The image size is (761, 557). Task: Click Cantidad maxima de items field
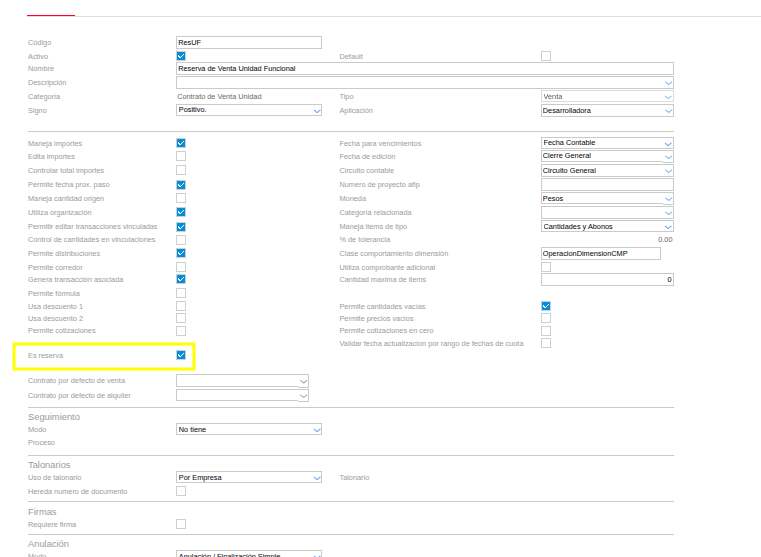coord(607,280)
